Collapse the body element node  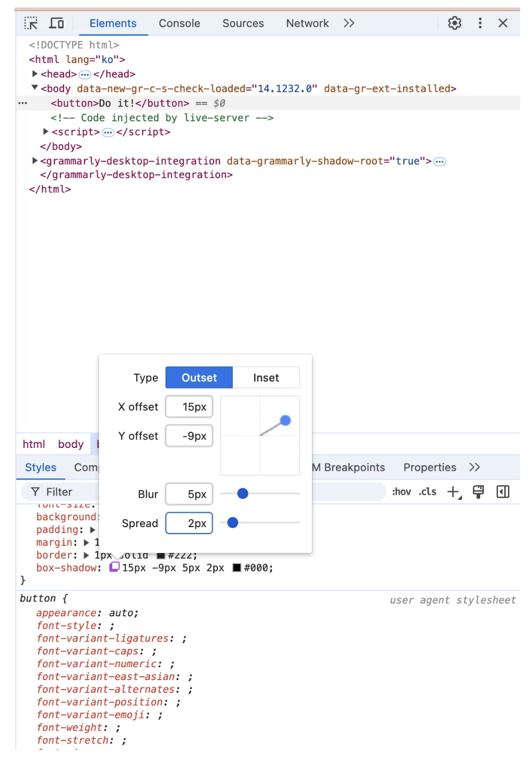pyautogui.click(x=35, y=88)
